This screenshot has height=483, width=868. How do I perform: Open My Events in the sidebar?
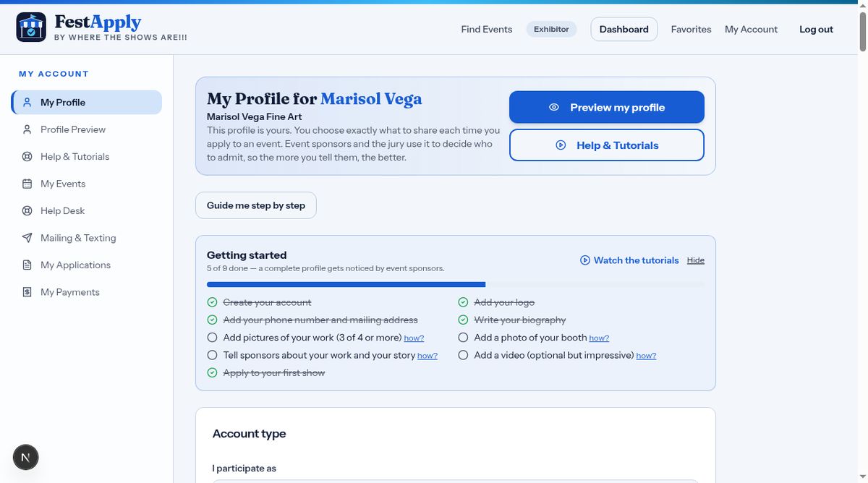pos(87,184)
